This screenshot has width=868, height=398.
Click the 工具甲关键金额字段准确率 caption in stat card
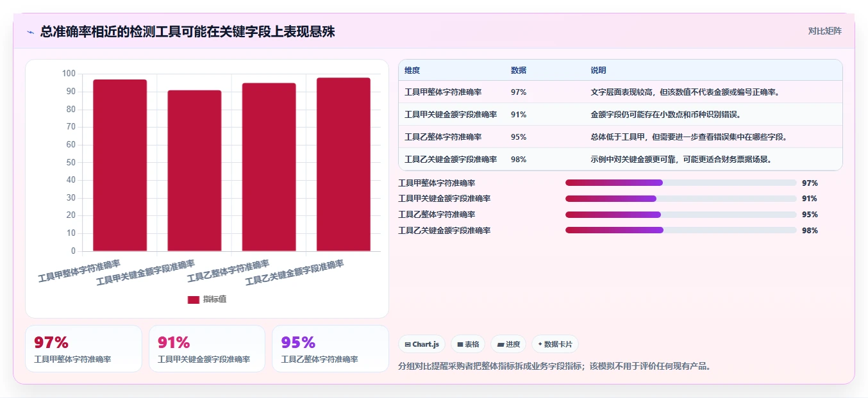tap(204, 360)
